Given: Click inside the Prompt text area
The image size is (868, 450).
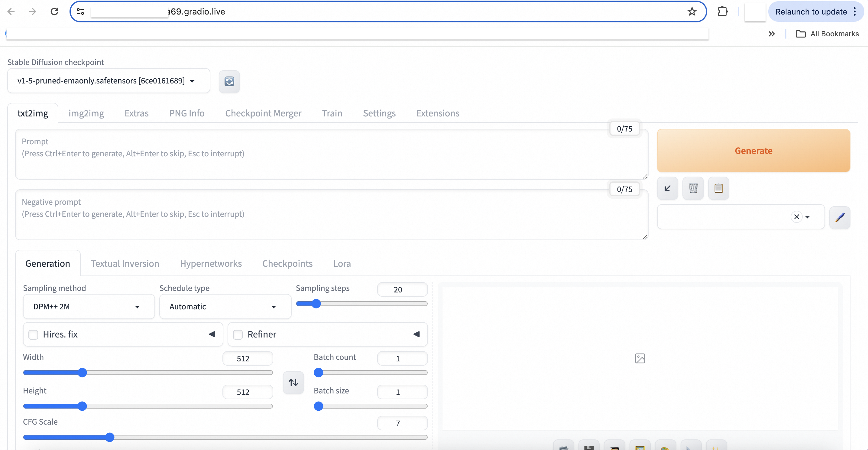Looking at the screenshot, I should pos(332,154).
